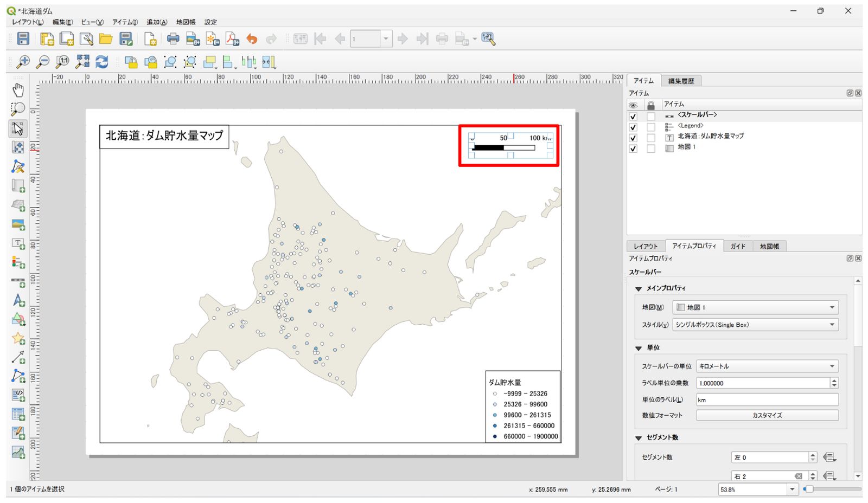Toggle visibility of Legend item

click(x=633, y=127)
